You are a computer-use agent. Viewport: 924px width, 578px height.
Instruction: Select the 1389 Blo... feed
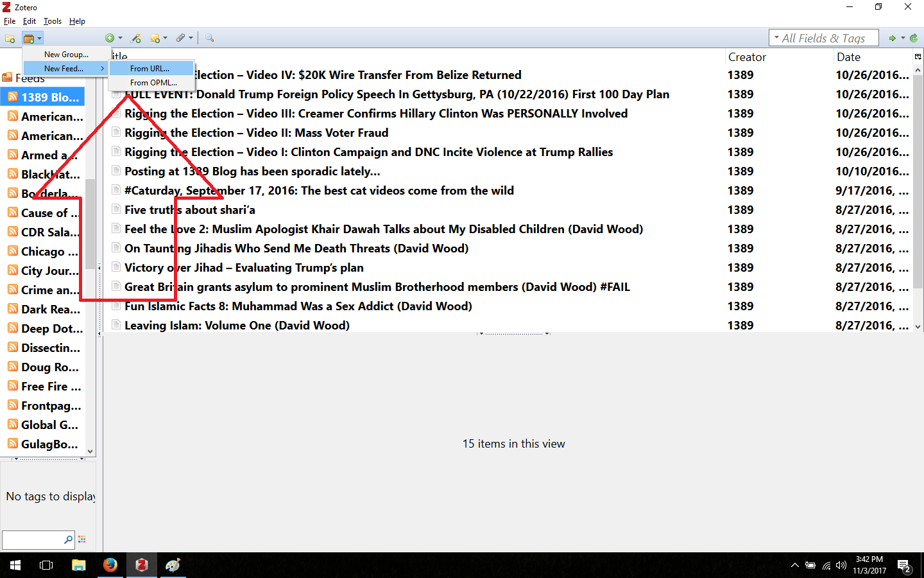42,97
